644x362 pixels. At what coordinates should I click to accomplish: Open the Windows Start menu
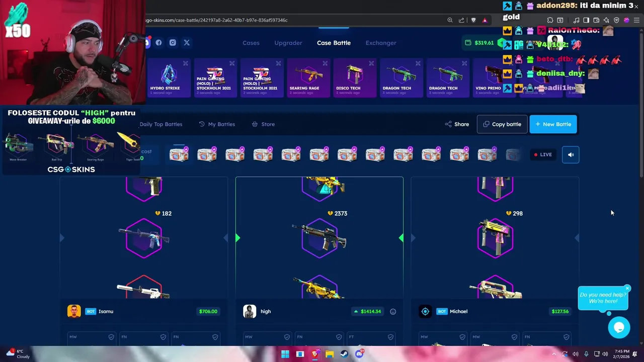click(x=285, y=354)
